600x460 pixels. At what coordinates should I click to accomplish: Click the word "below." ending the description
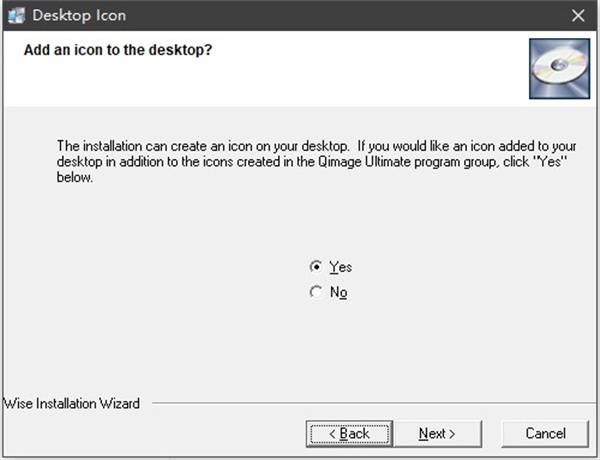[x=77, y=178]
